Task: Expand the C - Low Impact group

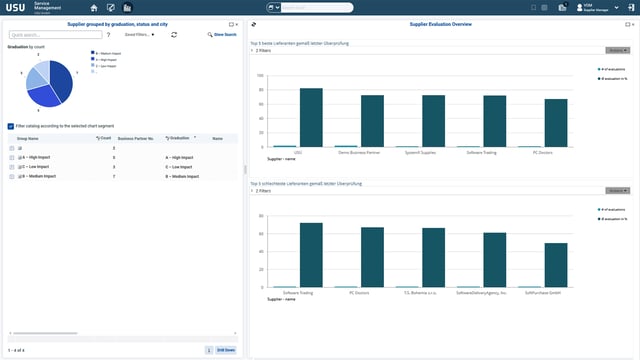Action: pyautogui.click(x=20, y=167)
